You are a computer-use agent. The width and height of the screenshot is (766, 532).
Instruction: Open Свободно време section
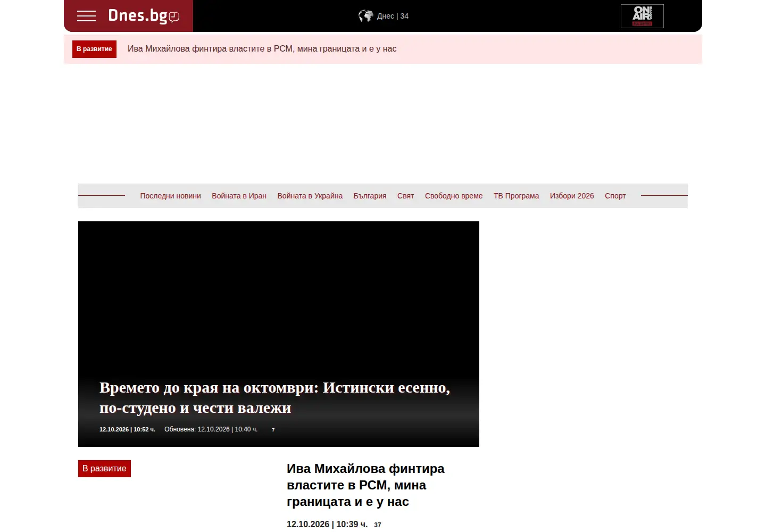454,196
